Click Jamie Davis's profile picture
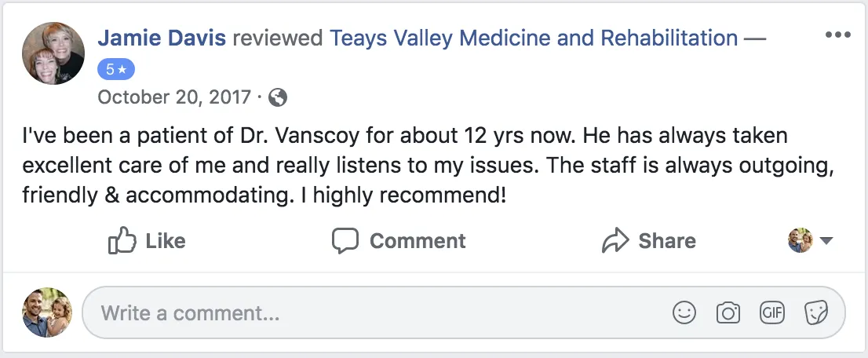Image resolution: width=868 pixels, height=358 pixels. pos(53,52)
